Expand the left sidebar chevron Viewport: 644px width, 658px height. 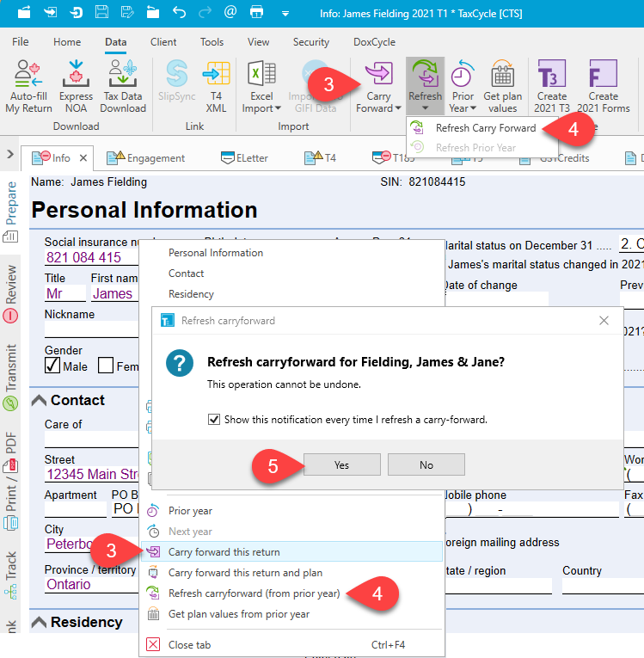pyautogui.click(x=10, y=154)
